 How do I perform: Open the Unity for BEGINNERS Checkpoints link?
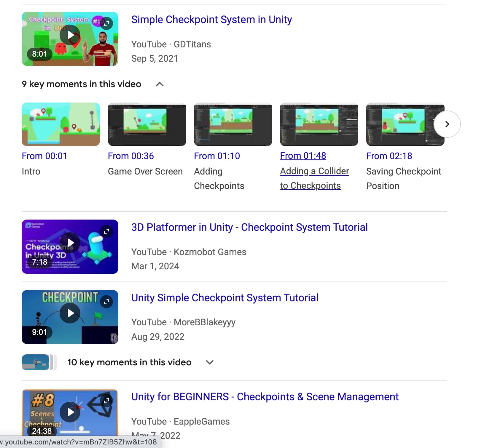[265, 397]
